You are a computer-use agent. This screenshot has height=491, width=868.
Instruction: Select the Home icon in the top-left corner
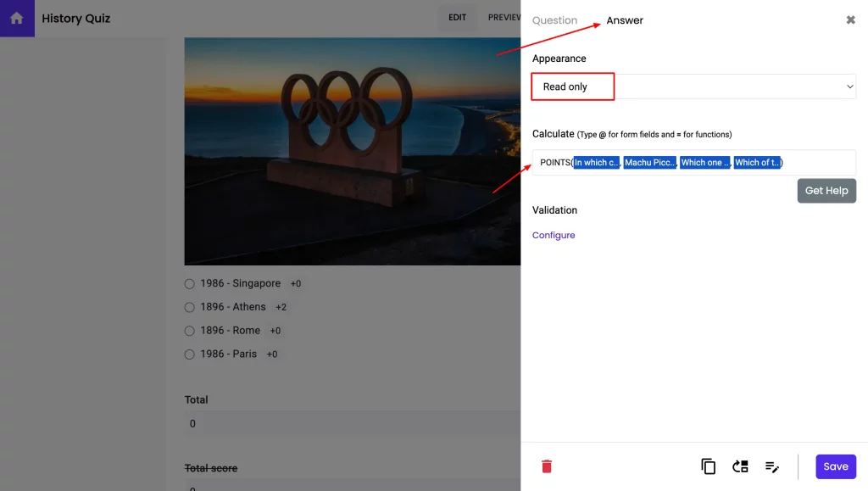(16, 17)
